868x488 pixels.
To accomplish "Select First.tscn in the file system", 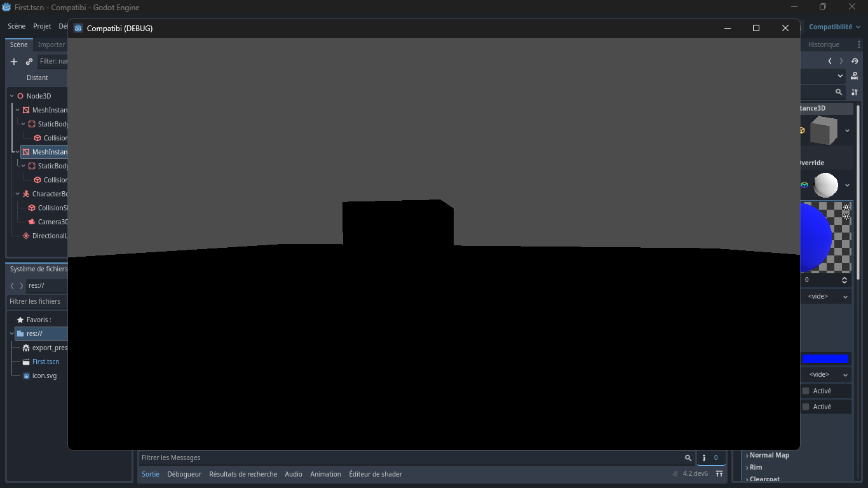I will (45, 362).
